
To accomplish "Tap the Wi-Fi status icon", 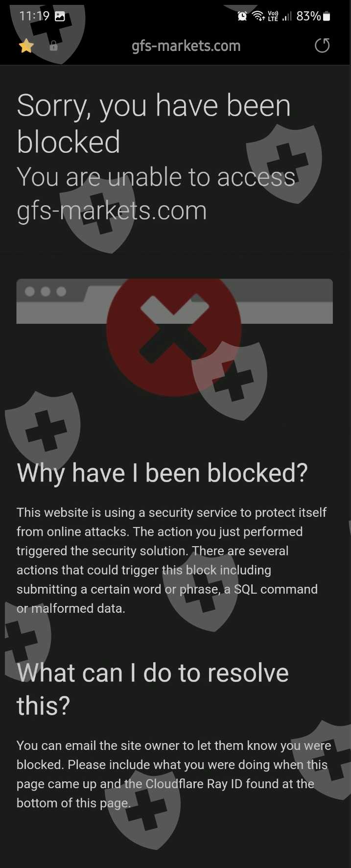I will point(258,16).
